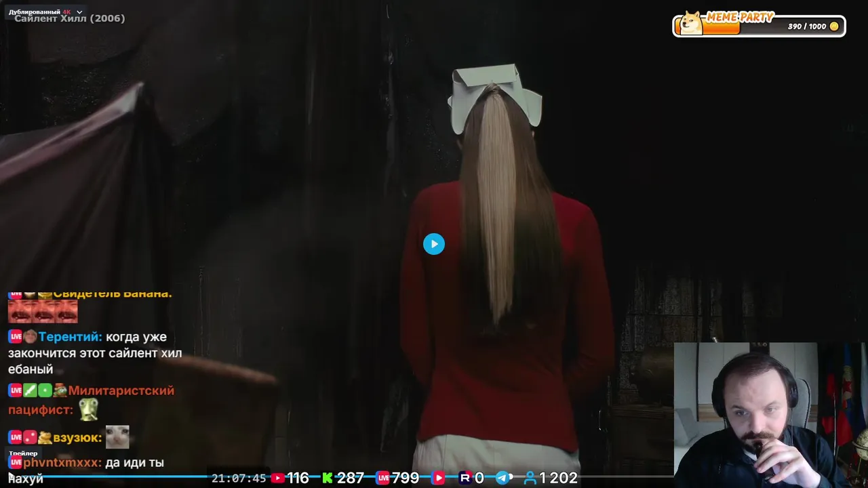Click the Терентий username in chat
The image size is (868, 488).
71,337
